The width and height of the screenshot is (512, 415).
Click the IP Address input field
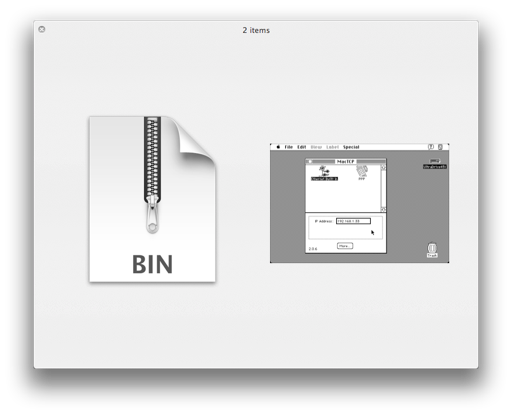pyautogui.click(x=353, y=221)
